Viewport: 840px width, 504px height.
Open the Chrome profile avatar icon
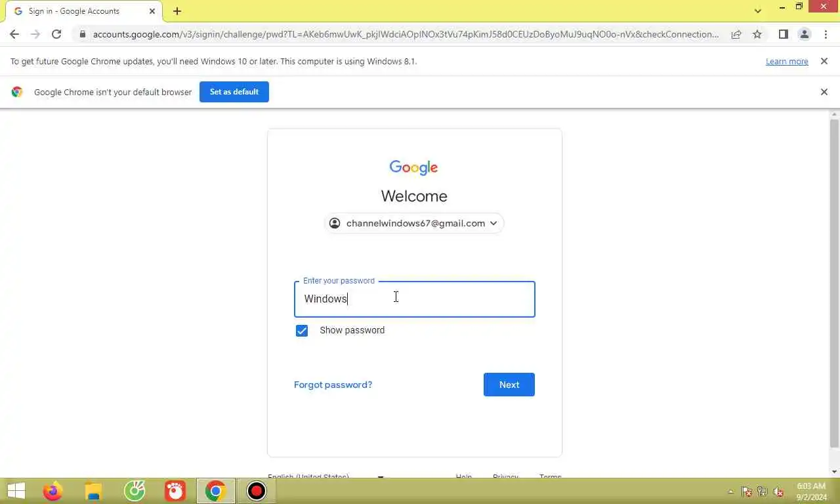click(805, 34)
